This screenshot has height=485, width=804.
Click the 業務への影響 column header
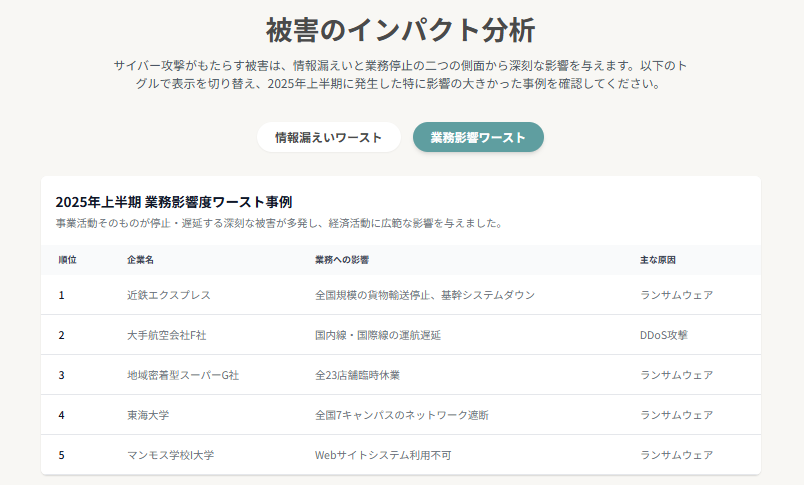click(x=342, y=260)
